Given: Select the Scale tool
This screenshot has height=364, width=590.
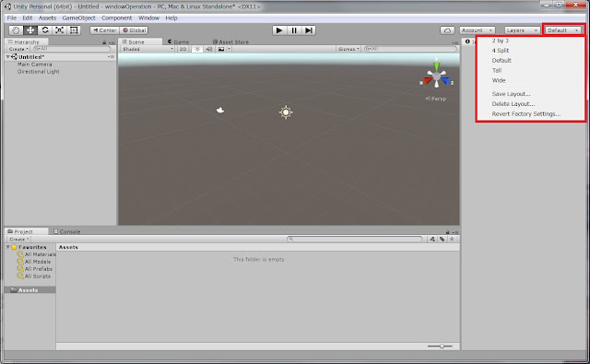Looking at the screenshot, I should tap(59, 30).
